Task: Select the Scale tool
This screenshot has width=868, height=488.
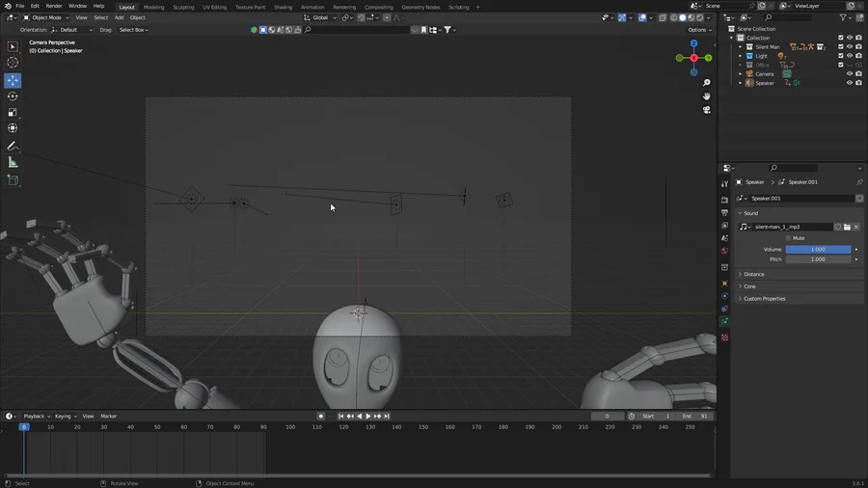Action: tap(13, 113)
